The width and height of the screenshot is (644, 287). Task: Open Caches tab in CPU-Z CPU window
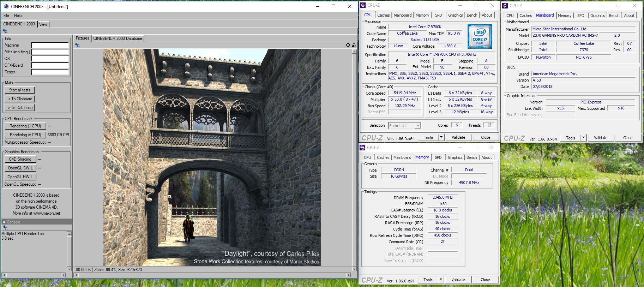[x=383, y=15]
